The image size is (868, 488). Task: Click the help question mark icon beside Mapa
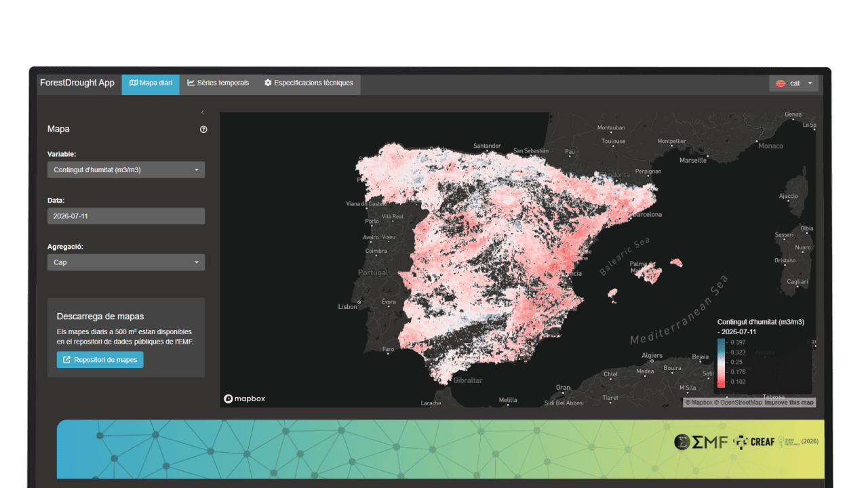[203, 129]
